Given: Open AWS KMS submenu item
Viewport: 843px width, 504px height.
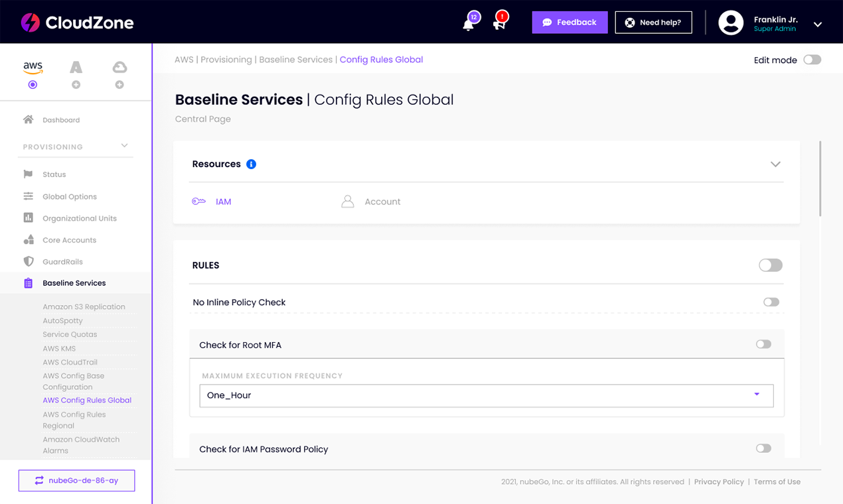Looking at the screenshot, I should pos(59,348).
